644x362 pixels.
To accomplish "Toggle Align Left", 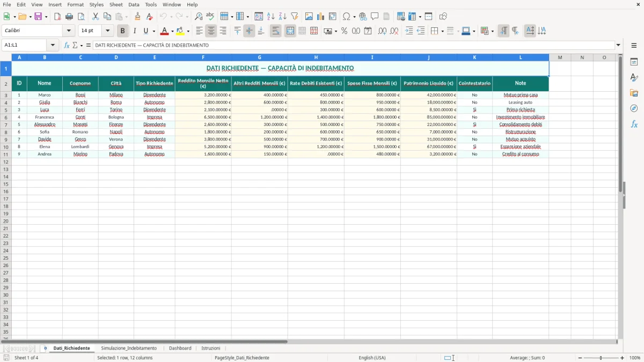I will coord(199,31).
